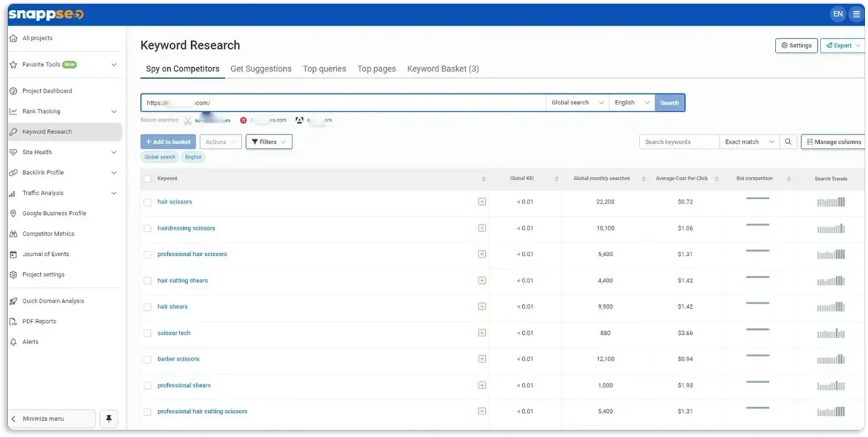This screenshot has width=868, height=437.
Task: Open the Settings button
Action: tap(796, 45)
